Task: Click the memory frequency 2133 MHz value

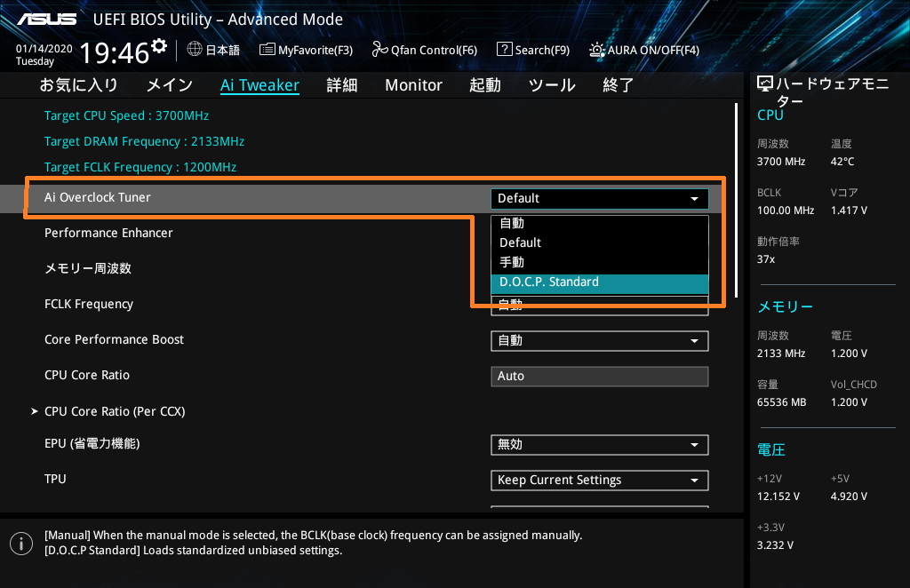Action: pyautogui.click(x=781, y=354)
